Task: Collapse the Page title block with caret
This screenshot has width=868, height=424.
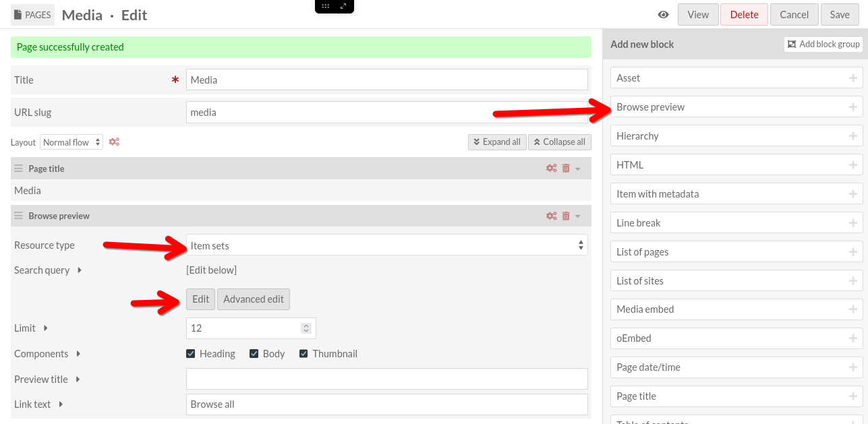Action: click(x=578, y=169)
